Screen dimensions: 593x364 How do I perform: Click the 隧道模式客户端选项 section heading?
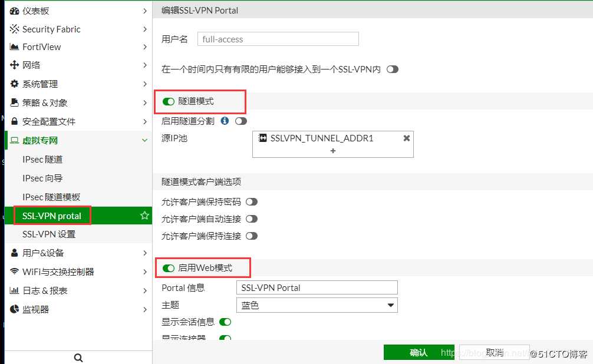pyautogui.click(x=201, y=182)
